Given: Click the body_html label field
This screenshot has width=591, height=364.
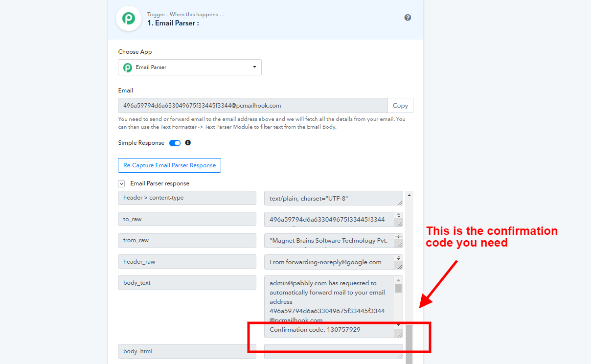Looking at the screenshot, I should tap(187, 351).
